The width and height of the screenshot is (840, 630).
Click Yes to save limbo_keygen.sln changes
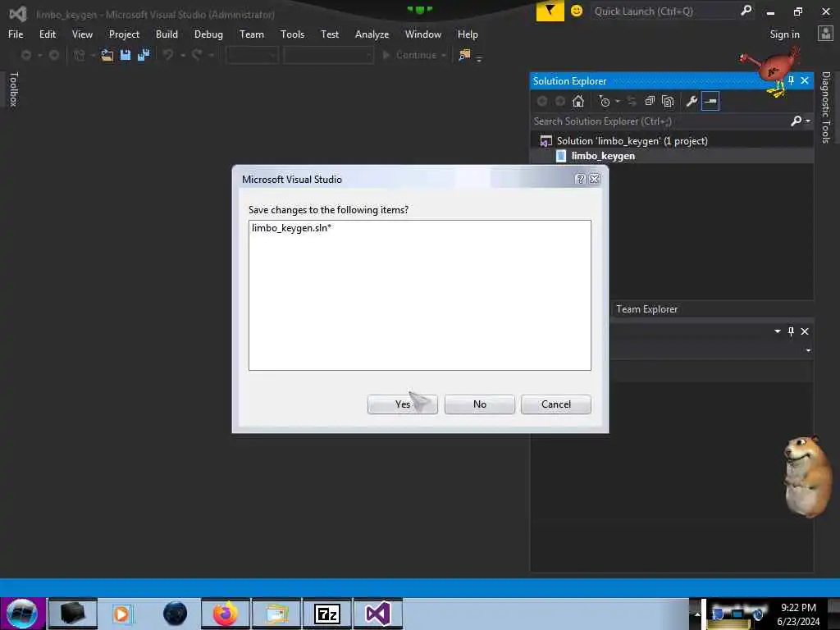pos(402,404)
